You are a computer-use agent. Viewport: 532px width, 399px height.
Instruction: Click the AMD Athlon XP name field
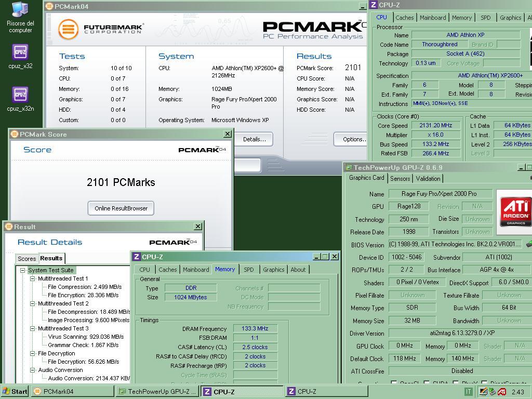click(465, 35)
